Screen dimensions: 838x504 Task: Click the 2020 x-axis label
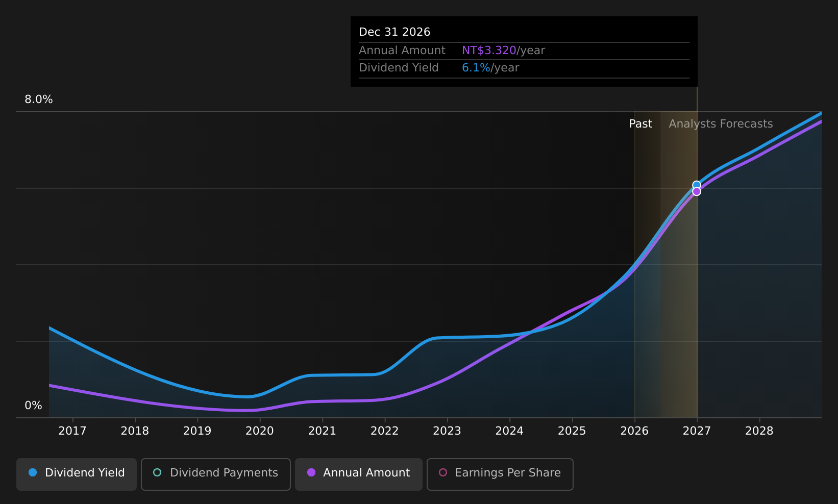tap(260, 431)
